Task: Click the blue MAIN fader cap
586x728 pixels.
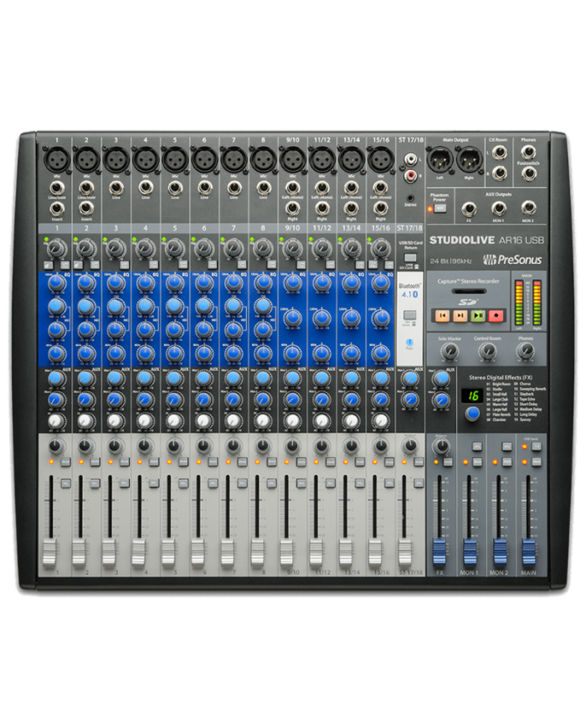Action: (528, 552)
